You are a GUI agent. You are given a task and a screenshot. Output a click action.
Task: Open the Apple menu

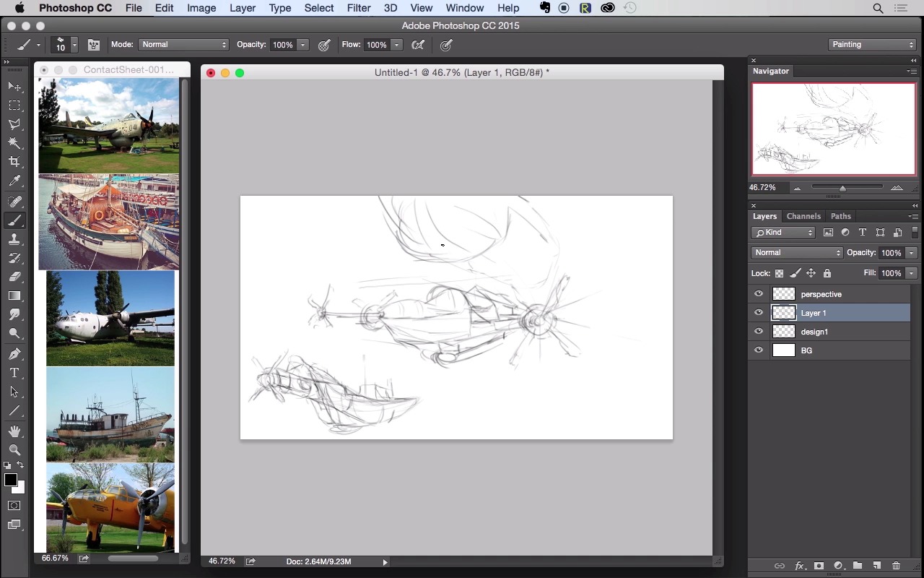[19, 8]
